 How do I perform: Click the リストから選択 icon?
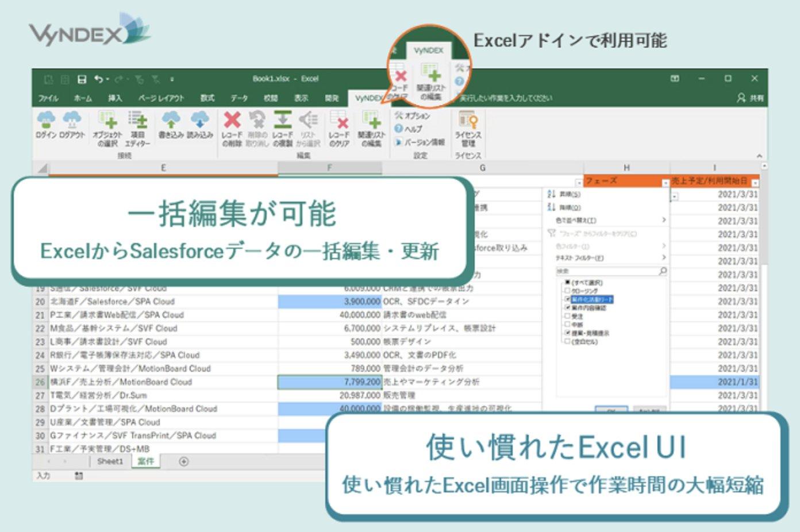[309, 120]
